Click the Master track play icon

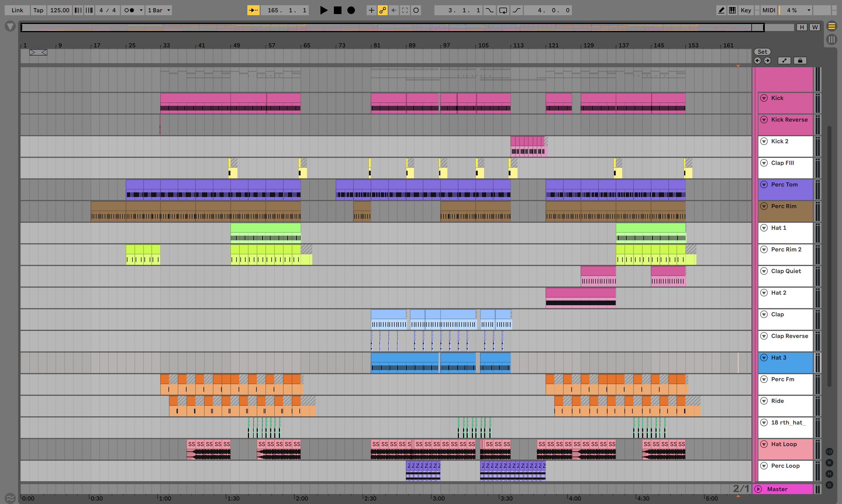758,489
